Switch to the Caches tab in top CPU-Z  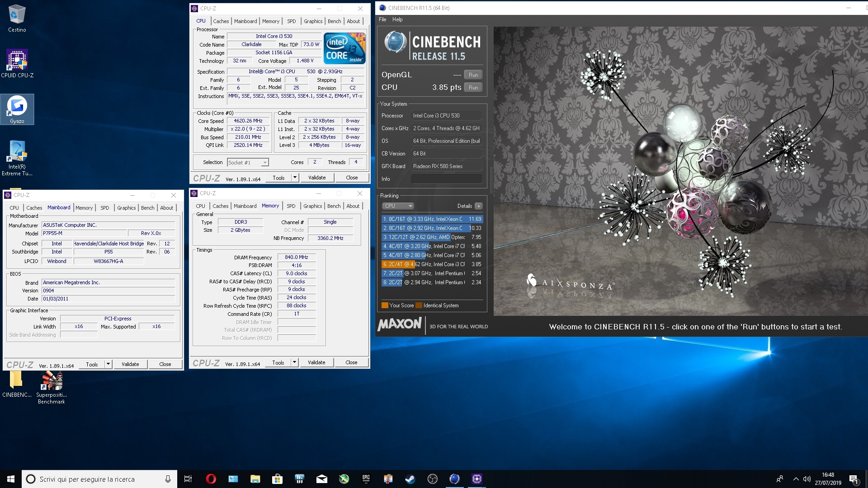[221, 21]
